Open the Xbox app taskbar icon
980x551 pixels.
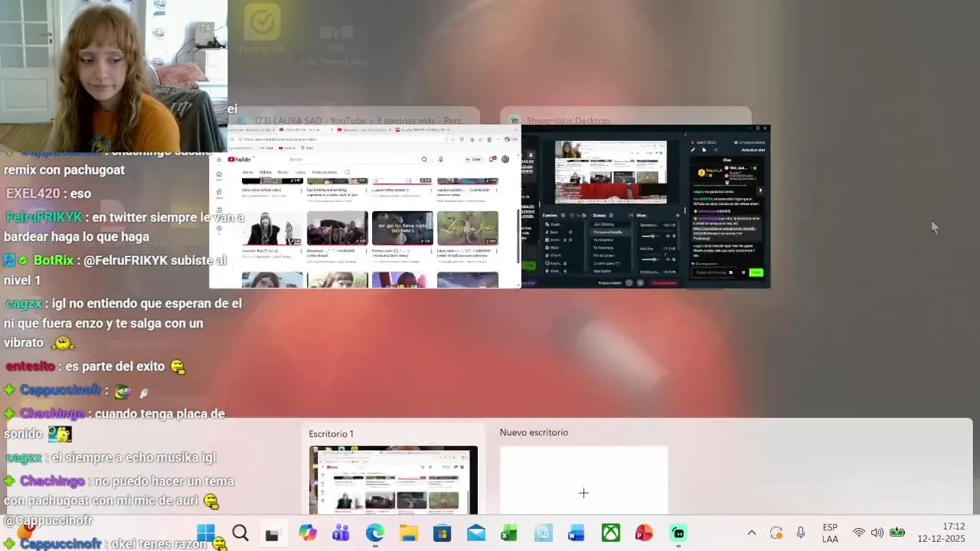[x=610, y=533]
